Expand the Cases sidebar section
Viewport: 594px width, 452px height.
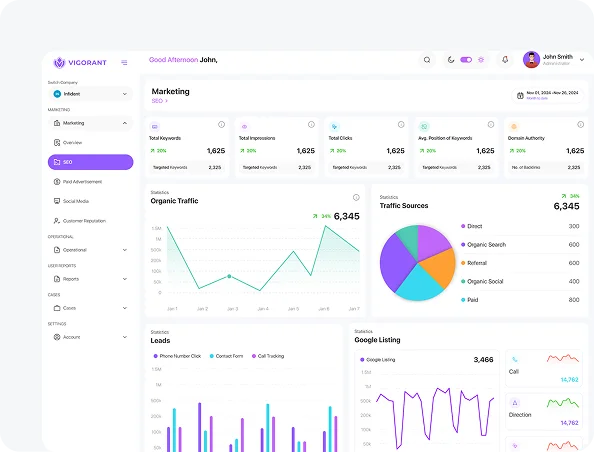(91, 308)
